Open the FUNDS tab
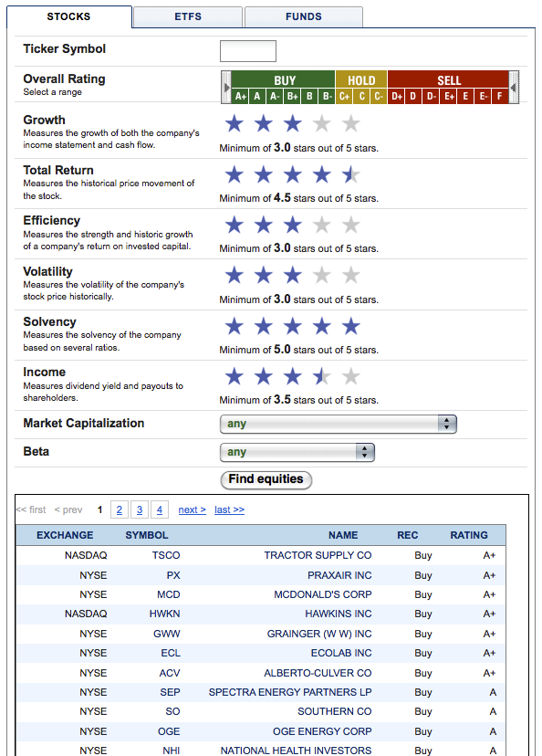Screen dimensions: 542x756 (304, 16)
